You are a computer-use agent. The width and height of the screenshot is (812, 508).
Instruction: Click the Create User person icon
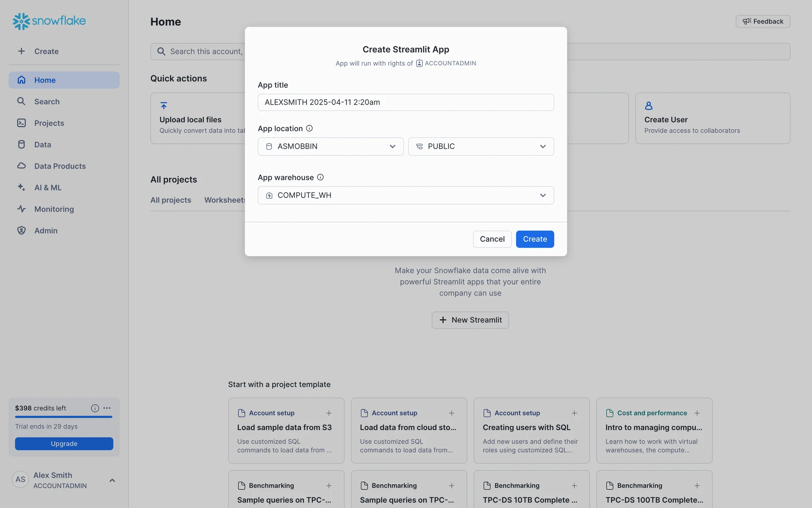click(648, 105)
